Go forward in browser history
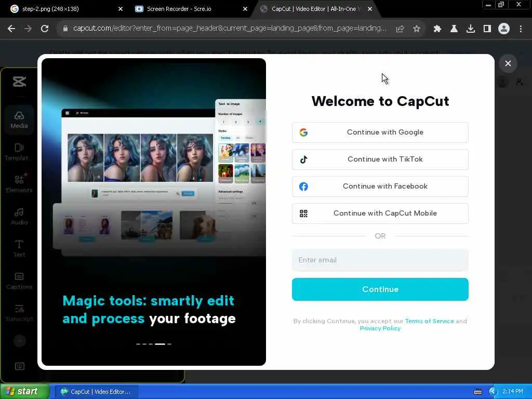This screenshot has height=399, width=532. click(x=28, y=29)
